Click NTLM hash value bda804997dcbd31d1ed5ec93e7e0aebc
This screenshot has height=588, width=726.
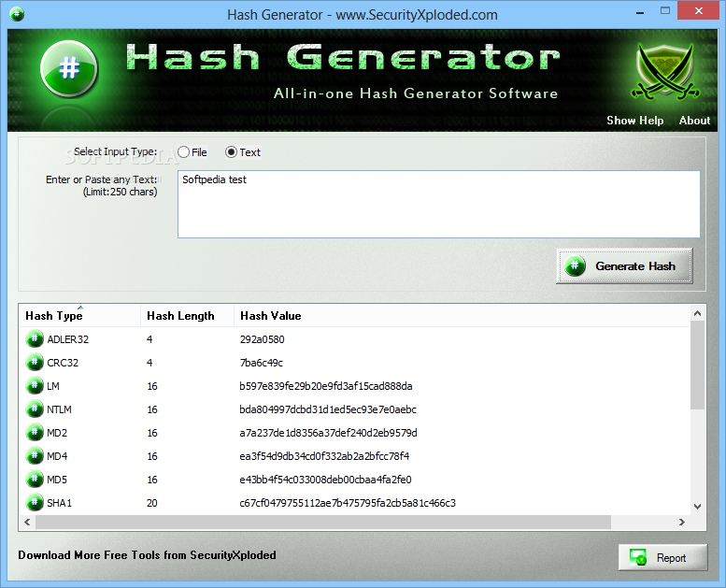328,409
